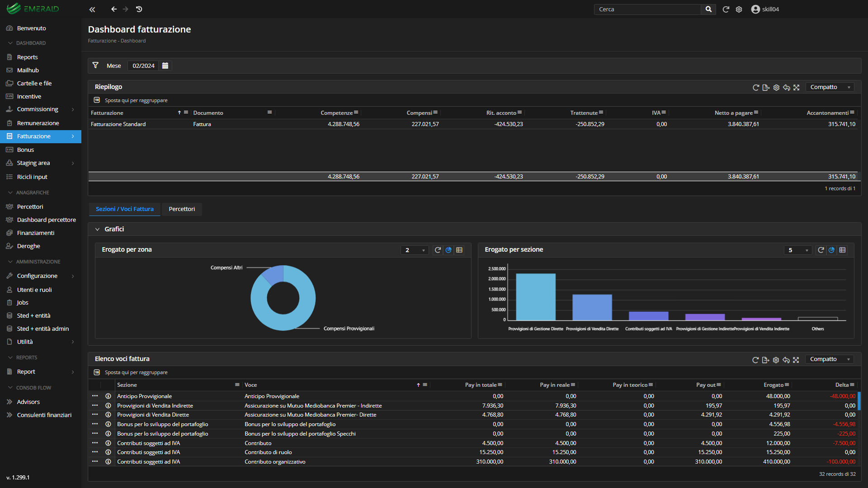Refresh the Elenco voci fattura grid
This screenshot has height=488, width=868.
point(755,360)
